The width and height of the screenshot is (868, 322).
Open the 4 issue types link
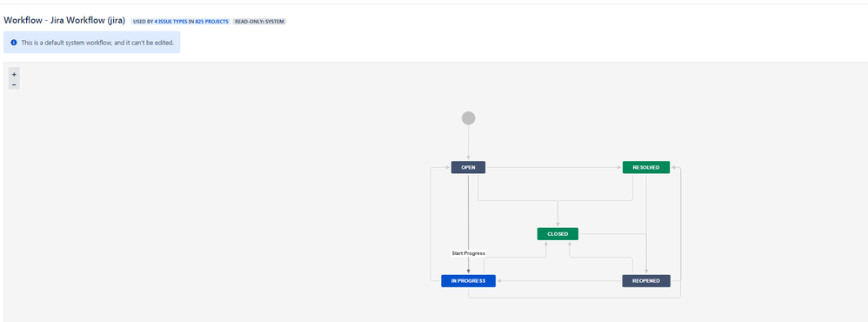click(170, 22)
